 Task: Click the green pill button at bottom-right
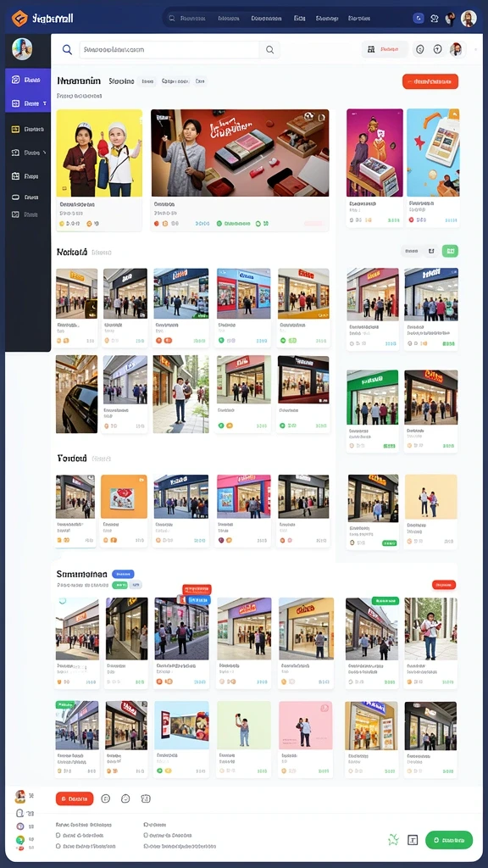(449, 840)
